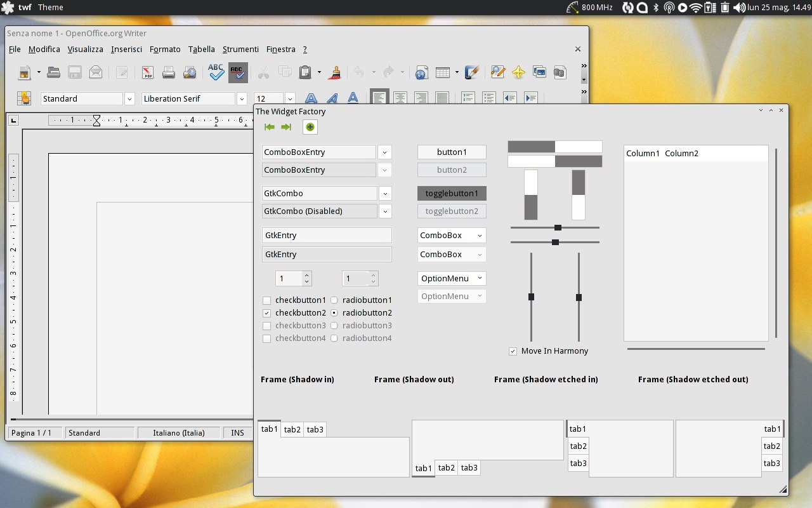Image resolution: width=812 pixels, height=508 pixels.
Task: Click the Column2 header
Action: pyautogui.click(x=681, y=153)
